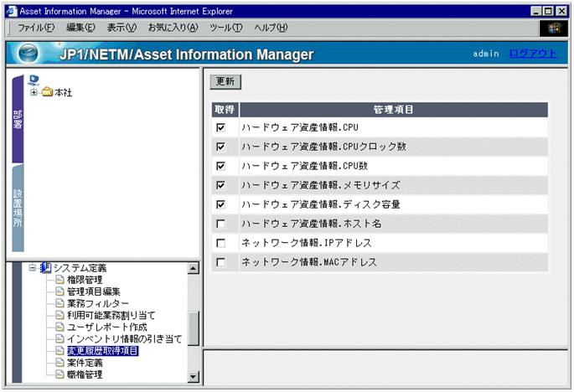Image resolution: width=574 pixels, height=392 pixels.
Task: Enable ネットワーク情報.IPアドレス checkbox
Action: point(221,243)
